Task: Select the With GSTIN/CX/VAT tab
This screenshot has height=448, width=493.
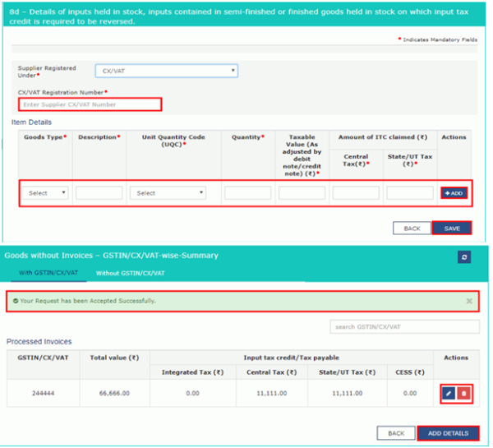Action: [x=48, y=273]
